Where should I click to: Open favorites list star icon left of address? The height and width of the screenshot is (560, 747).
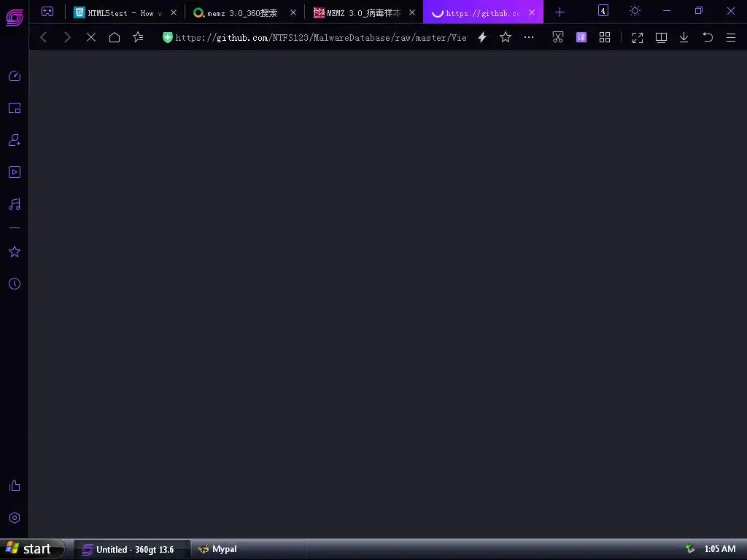tap(138, 37)
